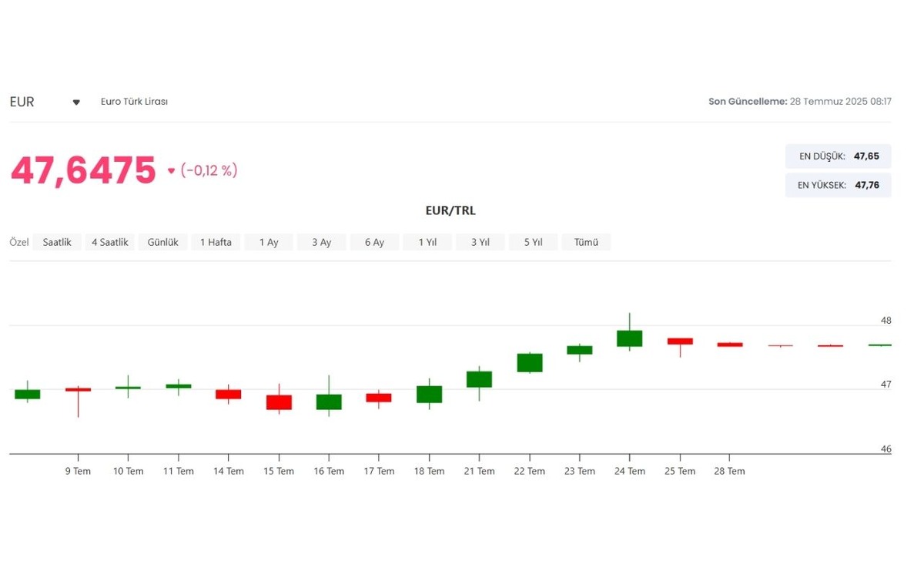Open the EUR currency dropdown arrow

click(x=76, y=102)
